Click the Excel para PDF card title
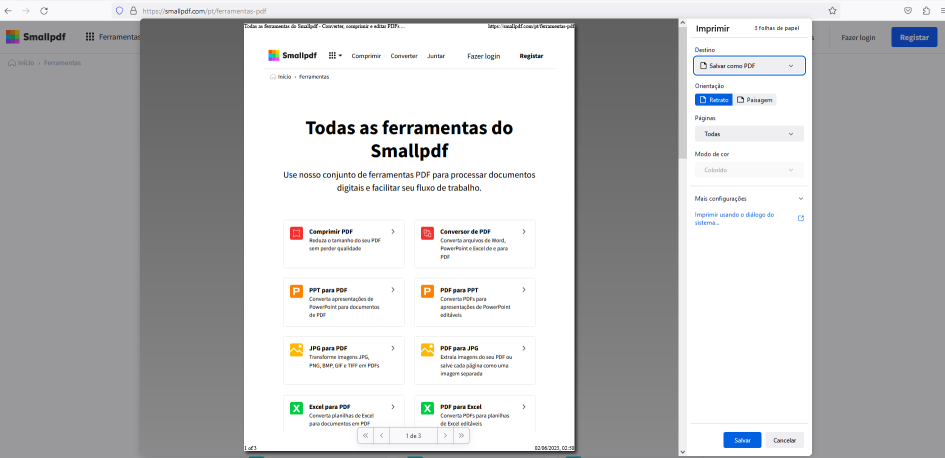Screen dimensions: 945x458 click(330, 407)
